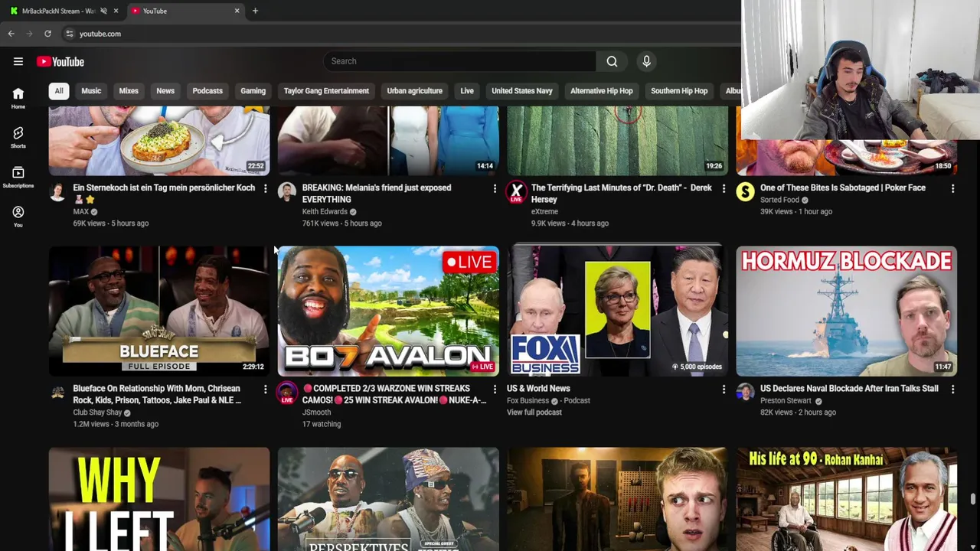Play the BO7 AVALON live thumbnail
This screenshot has width=980, height=551.
click(388, 311)
